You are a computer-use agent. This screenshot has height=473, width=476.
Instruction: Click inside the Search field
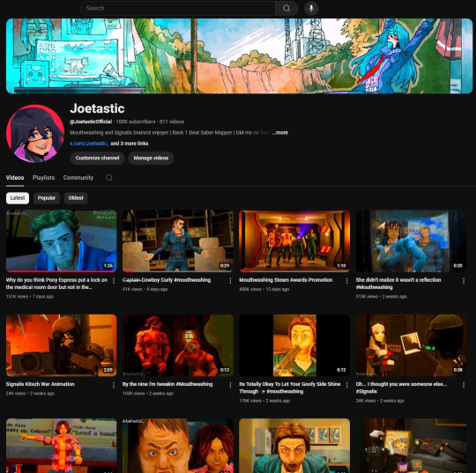[178, 8]
